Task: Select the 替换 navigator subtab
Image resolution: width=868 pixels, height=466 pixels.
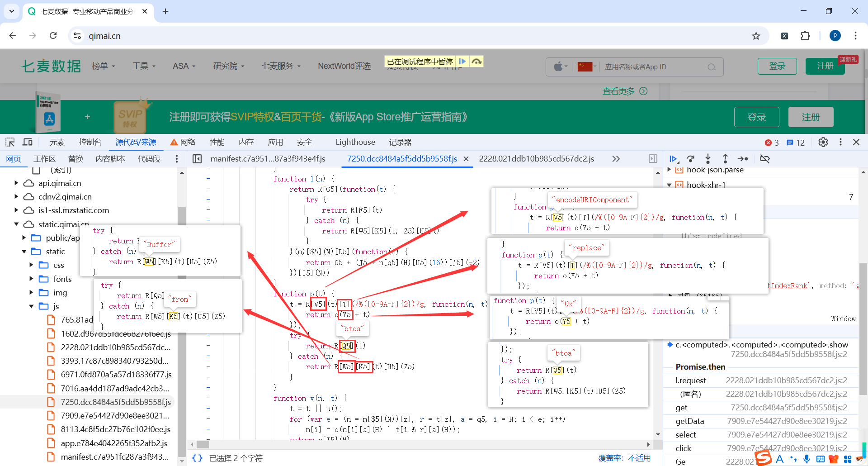Action: click(75, 159)
